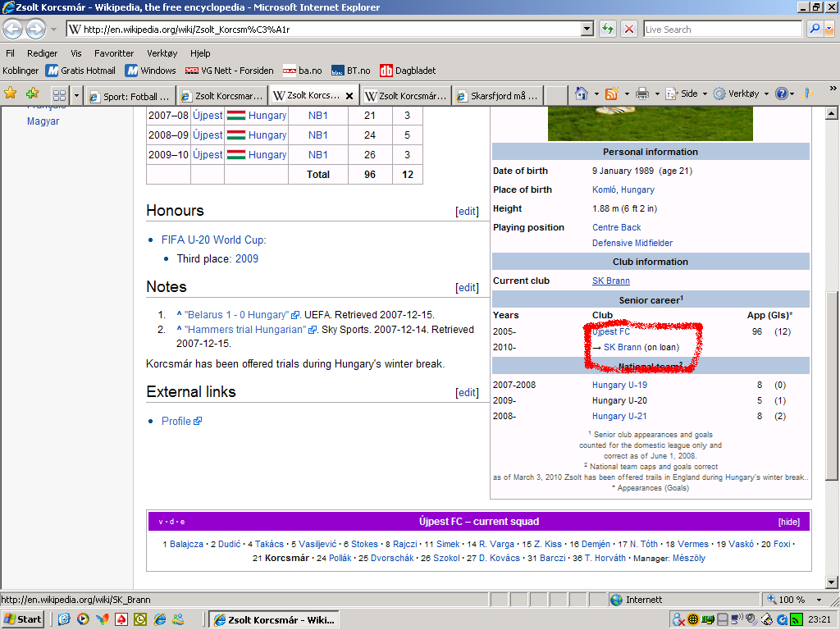Click the RSS feeds icon

click(611, 94)
